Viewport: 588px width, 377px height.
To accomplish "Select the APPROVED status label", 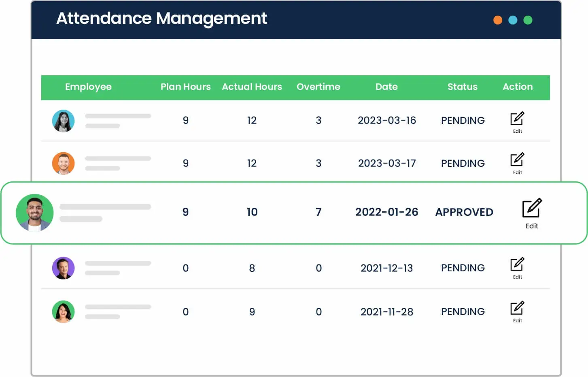I will (x=464, y=212).
